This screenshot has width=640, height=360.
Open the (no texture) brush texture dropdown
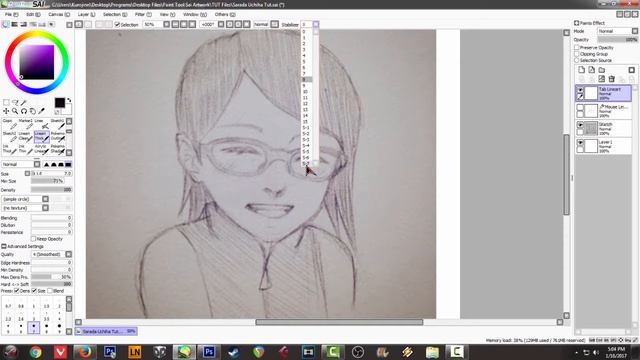pos(25,208)
